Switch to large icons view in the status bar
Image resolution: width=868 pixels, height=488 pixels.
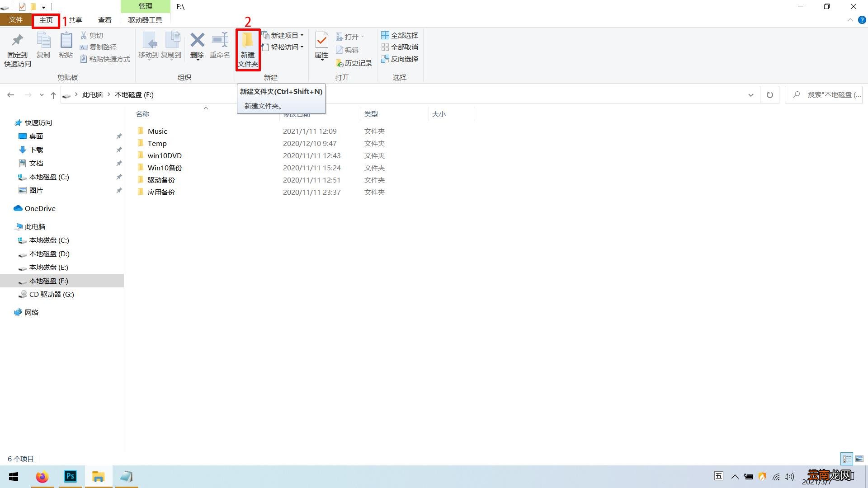click(859, 459)
